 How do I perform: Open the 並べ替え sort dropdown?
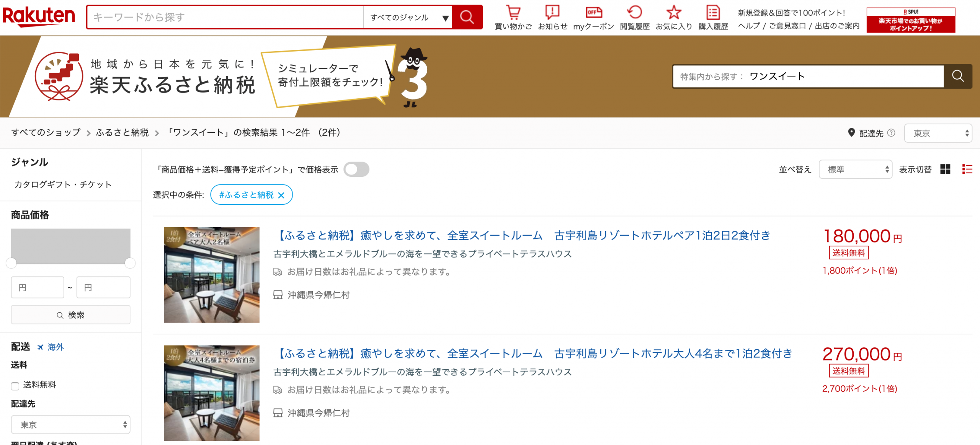[855, 169]
